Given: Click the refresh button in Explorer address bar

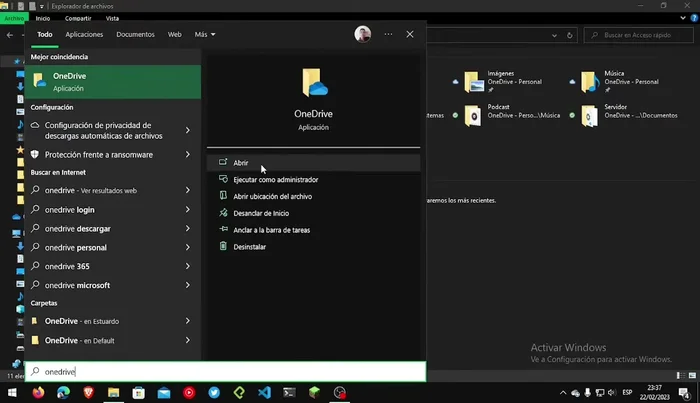Looking at the screenshot, I should click(x=570, y=35).
